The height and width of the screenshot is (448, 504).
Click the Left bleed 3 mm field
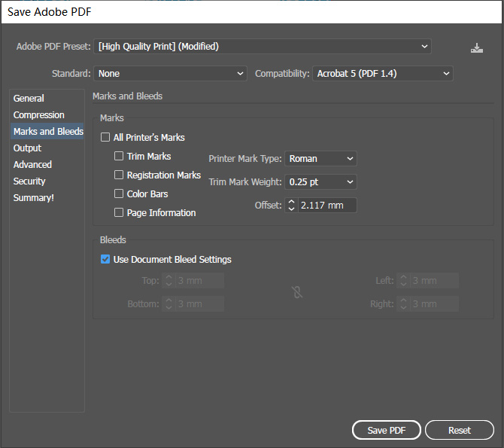(x=434, y=281)
